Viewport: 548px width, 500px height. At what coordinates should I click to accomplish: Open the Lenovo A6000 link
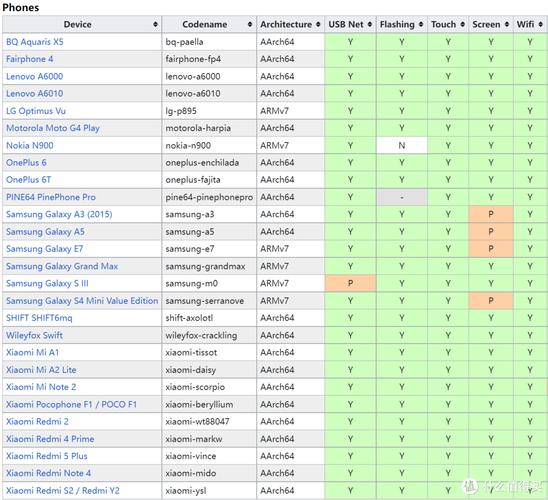coord(34,76)
